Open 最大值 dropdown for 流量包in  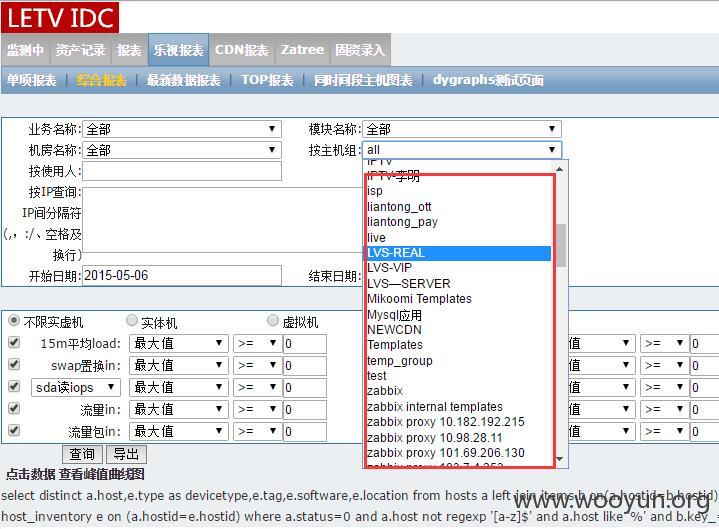coord(179,431)
